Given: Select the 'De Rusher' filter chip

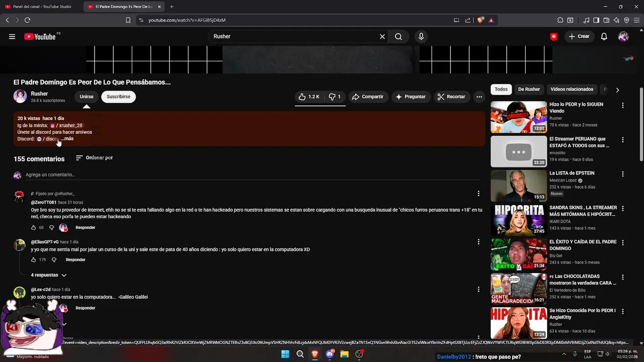Looking at the screenshot, I should tap(529, 89).
